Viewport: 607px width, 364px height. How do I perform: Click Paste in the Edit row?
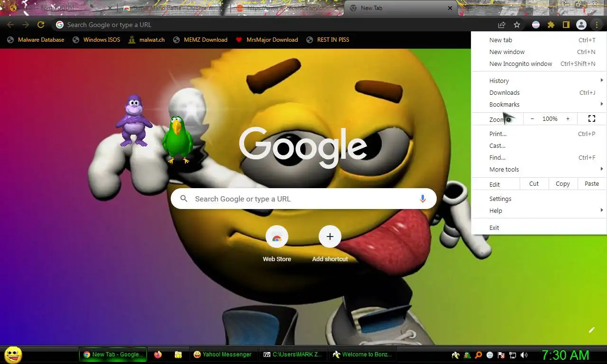tap(592, 184)
